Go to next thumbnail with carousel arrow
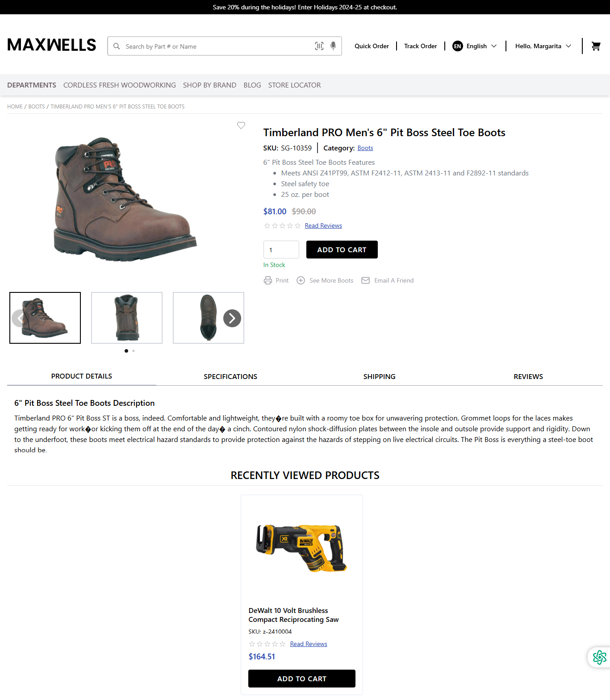 pyautogui.click(x=232, y=318)
